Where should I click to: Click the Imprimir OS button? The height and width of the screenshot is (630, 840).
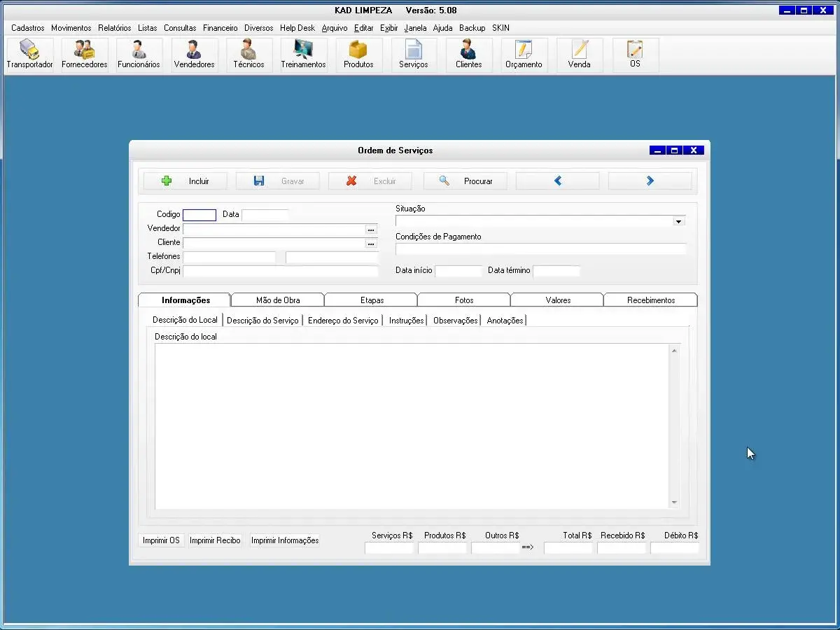[x=161, y=540]
